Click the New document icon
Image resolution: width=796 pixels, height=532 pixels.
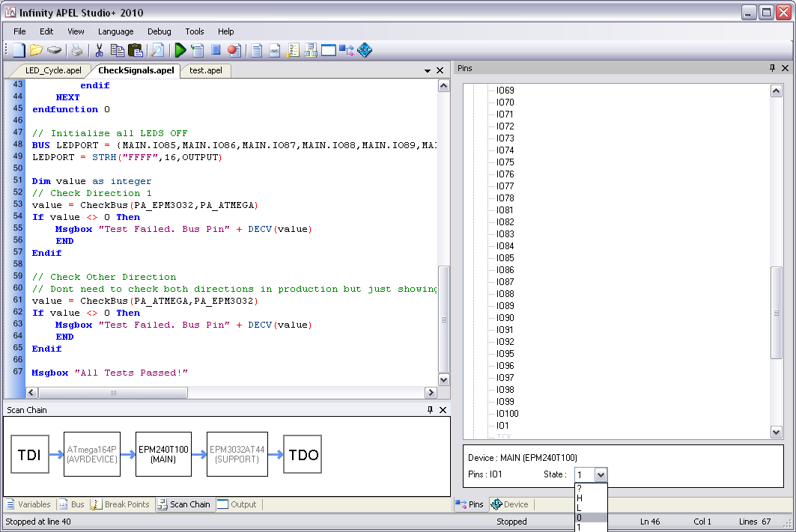(19, 50)
